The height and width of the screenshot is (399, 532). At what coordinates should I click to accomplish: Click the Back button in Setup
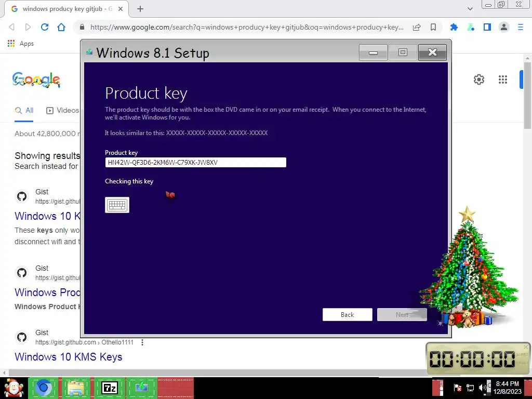tap(348, 314)
